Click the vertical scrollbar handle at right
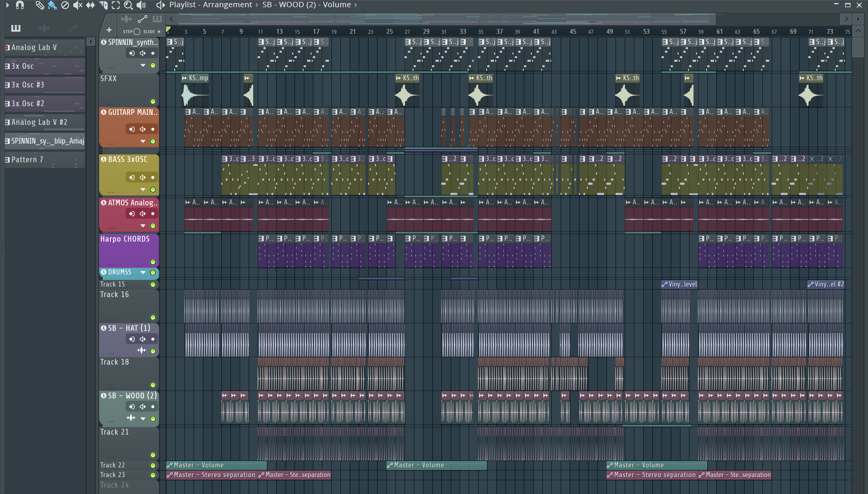 [858, 48]
